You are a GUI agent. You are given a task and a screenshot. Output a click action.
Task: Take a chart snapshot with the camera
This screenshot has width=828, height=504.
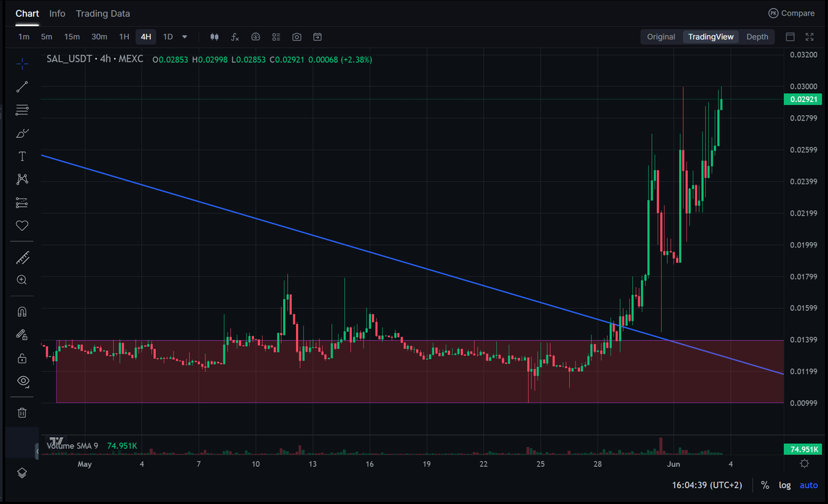coord(297,37)
